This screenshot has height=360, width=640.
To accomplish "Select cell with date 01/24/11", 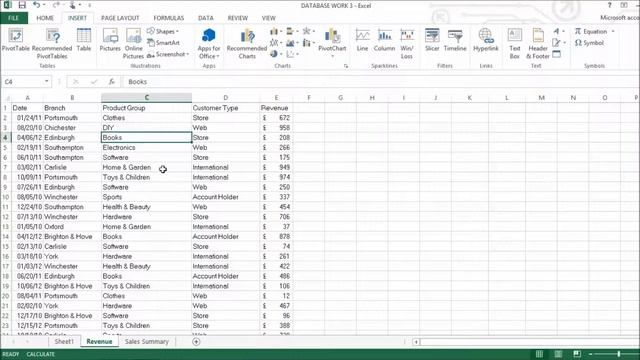I will (27, 118).
